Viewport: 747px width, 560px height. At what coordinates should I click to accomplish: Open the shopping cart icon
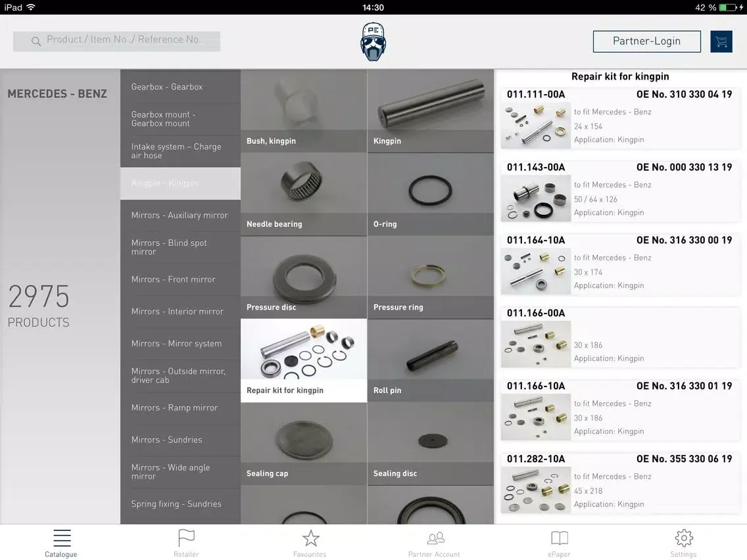721,41
